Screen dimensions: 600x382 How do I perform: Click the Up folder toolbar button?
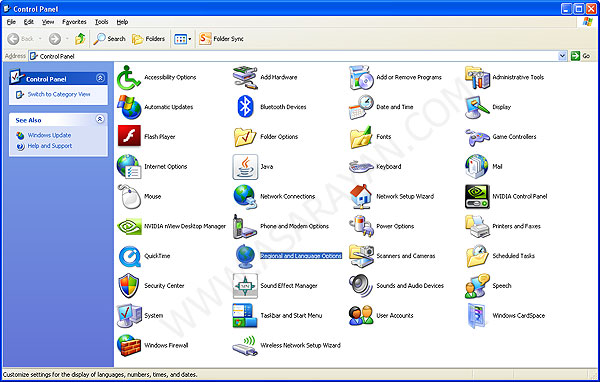pos(80,39)
